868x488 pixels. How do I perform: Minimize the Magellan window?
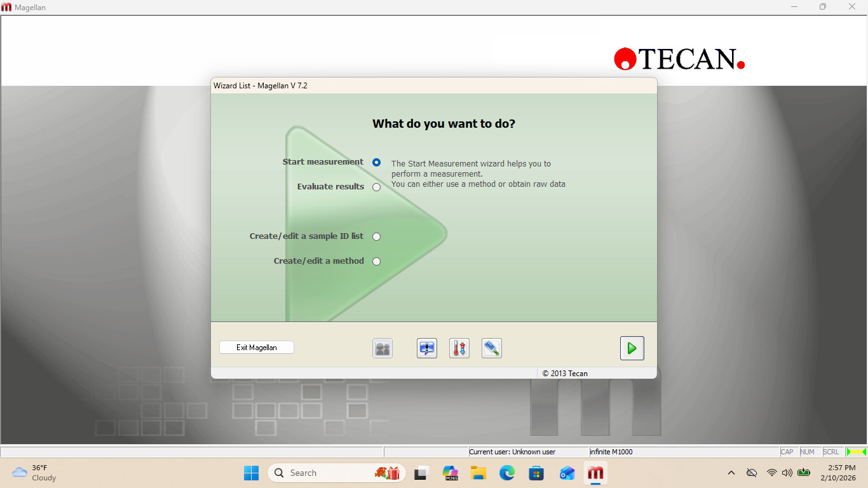click(794, 7)
